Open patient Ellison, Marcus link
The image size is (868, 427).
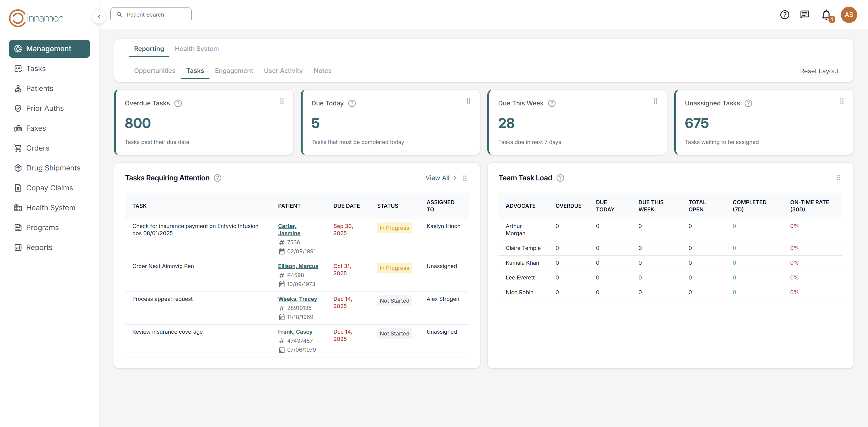point(298,266)
